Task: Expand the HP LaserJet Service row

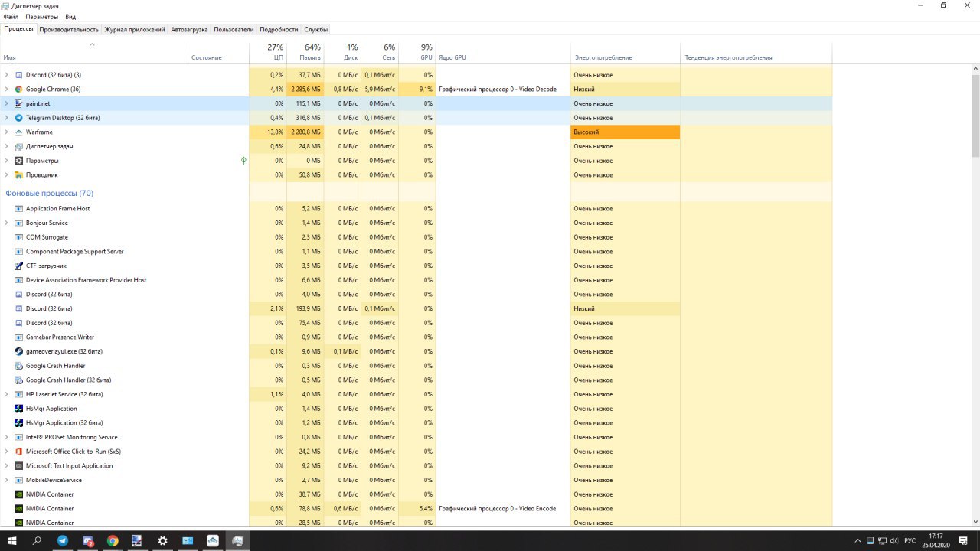Action: coord(7,394)
